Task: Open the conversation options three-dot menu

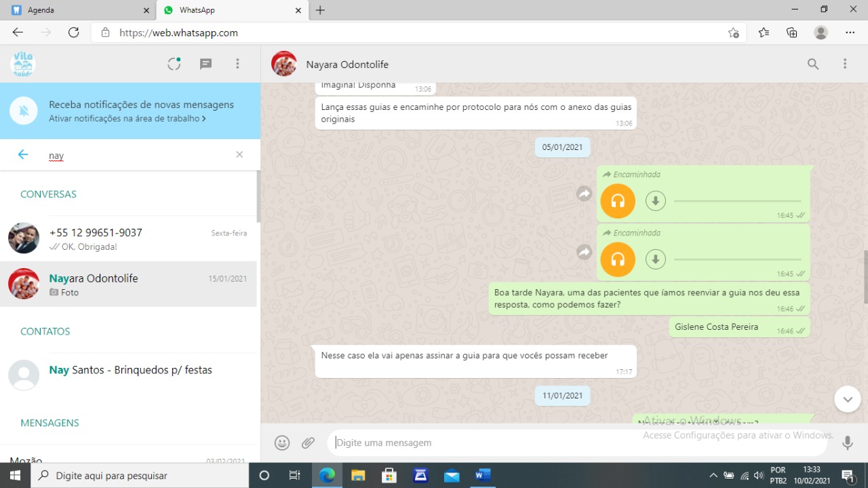Action: pos(845,64)
